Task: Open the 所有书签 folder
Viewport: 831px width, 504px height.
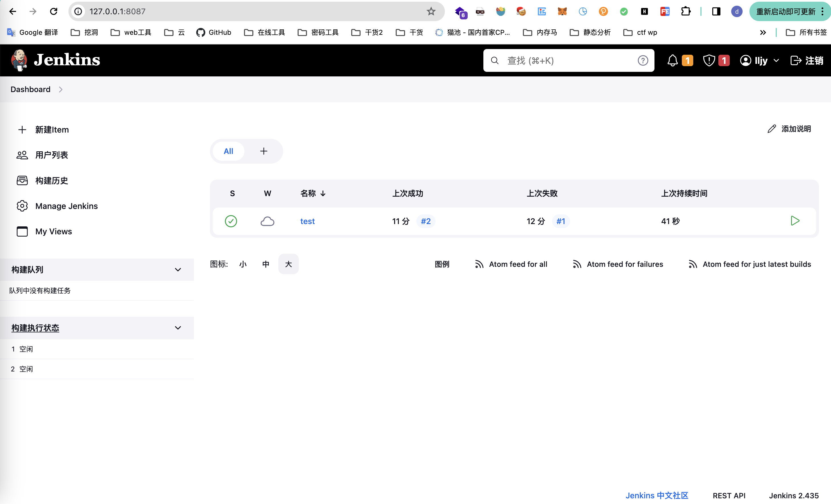Action: pyautogui.click(x=806, y=32)
